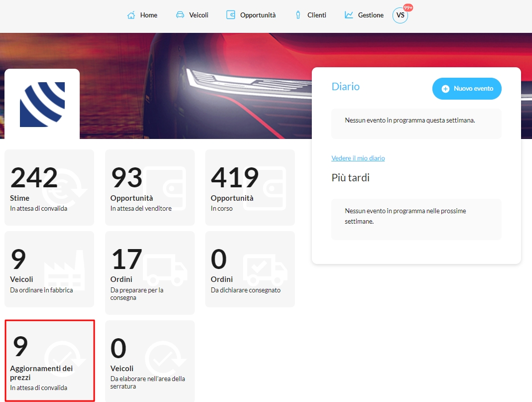The image size is (532, 402).
Task: Click factory icon in Veicoli Da ordinare card
Action: pyautogui.click(x=64, y=270)
